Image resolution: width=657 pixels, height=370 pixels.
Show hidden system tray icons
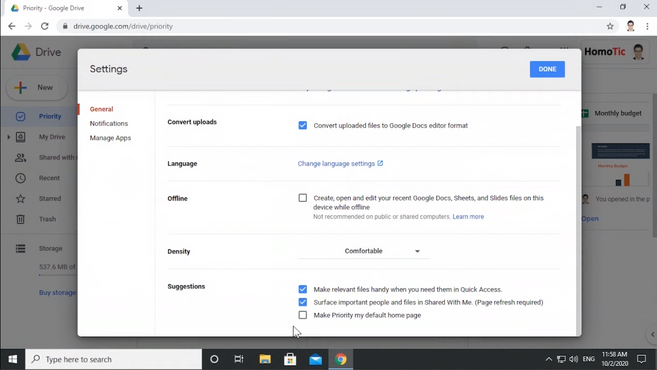coord(548,359)
